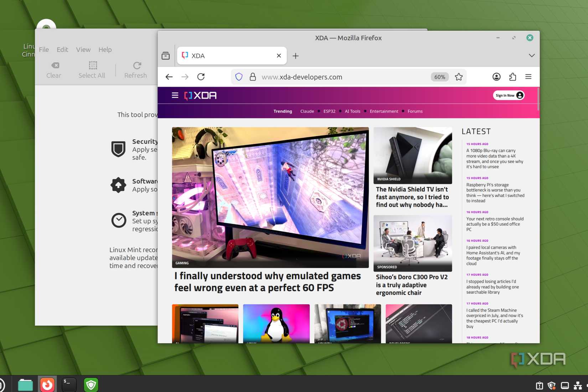The image size is (588, 392).
Task: Open a new Firefox tab
Action: 295,56
